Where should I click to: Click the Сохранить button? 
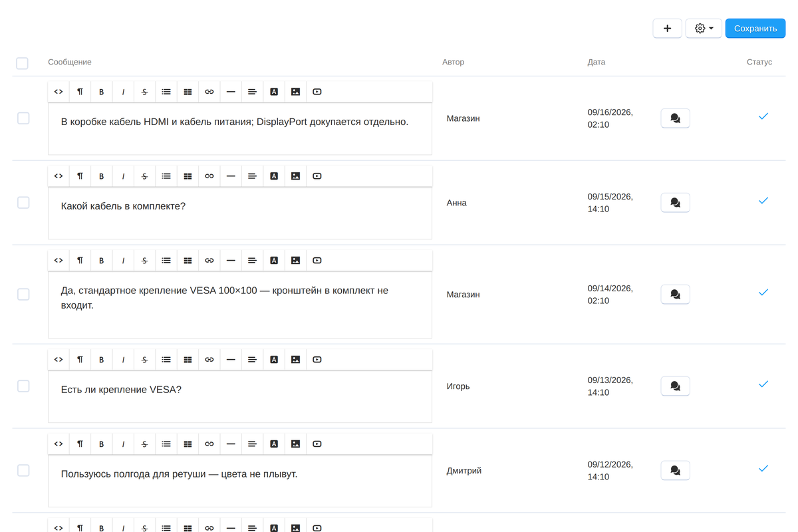click(x=755, y=29)
